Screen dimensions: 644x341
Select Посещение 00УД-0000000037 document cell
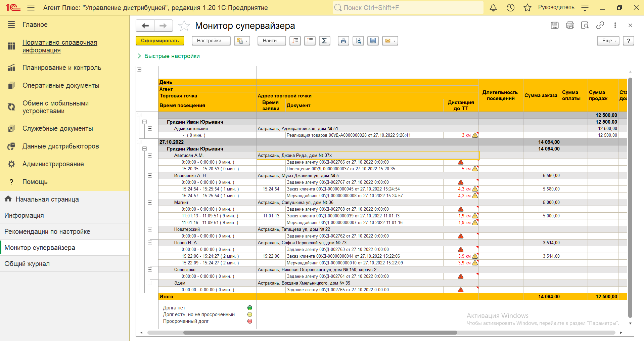click(364, 169)
